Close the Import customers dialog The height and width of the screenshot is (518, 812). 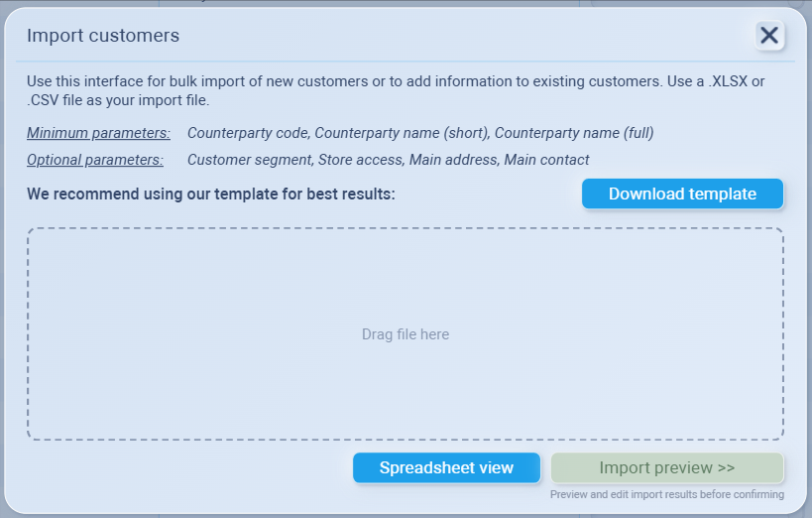(768, 36)
